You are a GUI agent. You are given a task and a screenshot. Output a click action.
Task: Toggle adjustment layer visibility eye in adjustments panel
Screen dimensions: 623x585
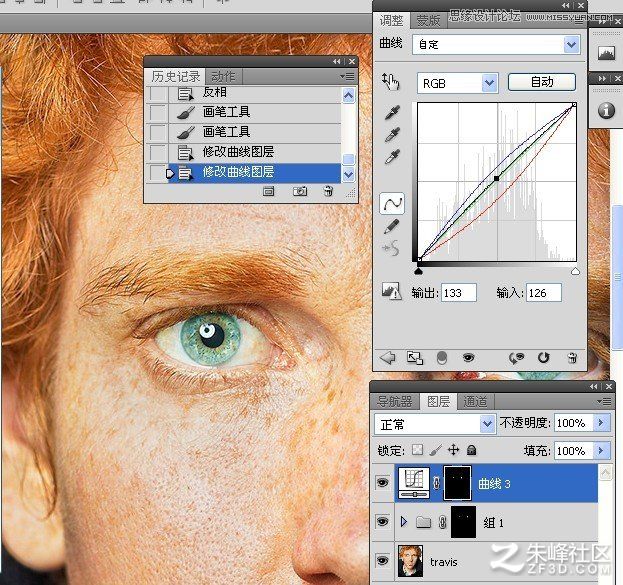[468, 358]
